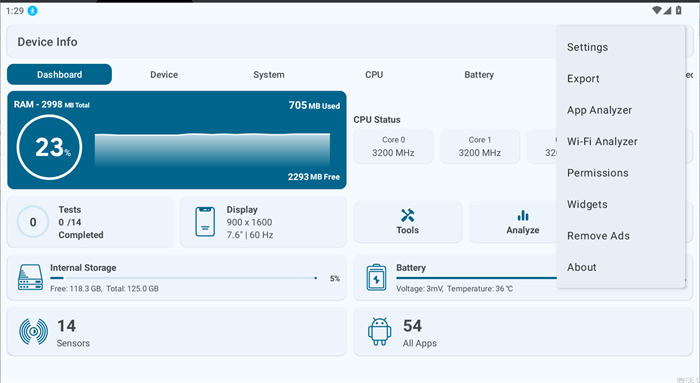Tap display resolution '900 x 1600'
The width and height of the screenshot is (700, 383).
pyautogui.click(x=249, y=222)
